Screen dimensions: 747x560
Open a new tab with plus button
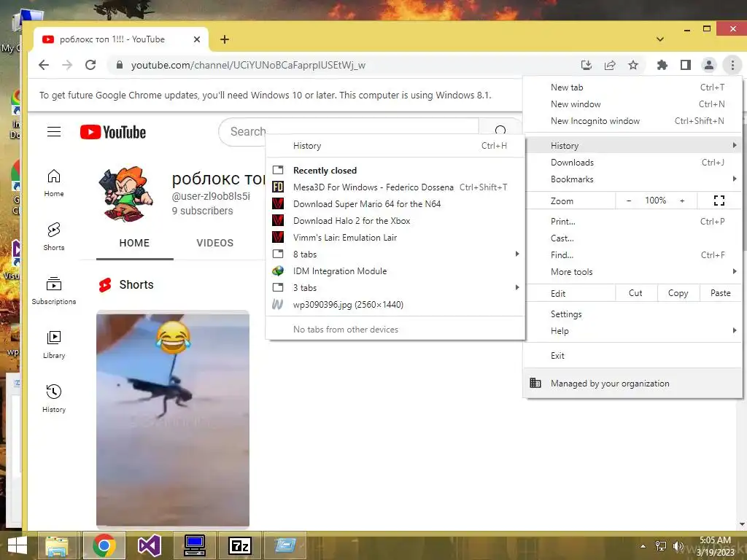(x=225, y=39)
